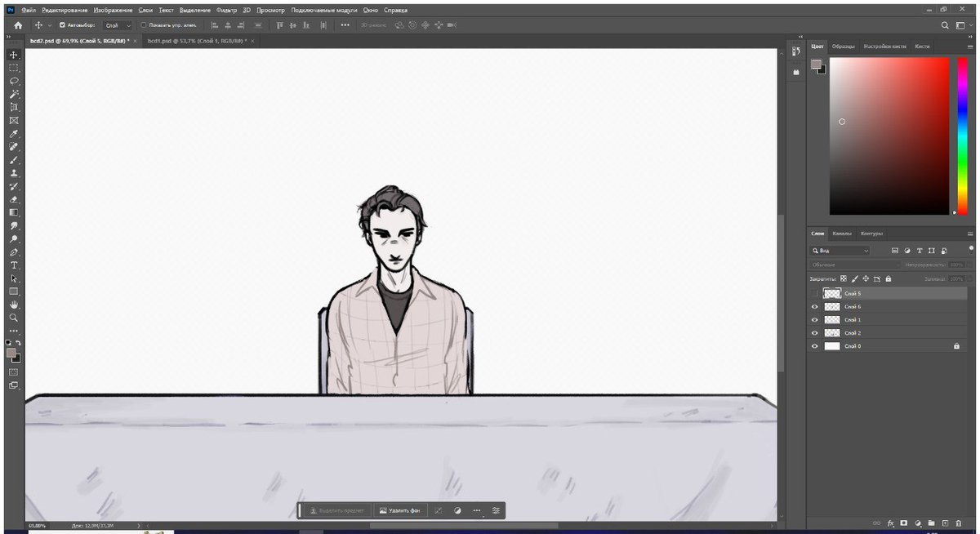Hide layer Слой 1

tap(814, 319)
